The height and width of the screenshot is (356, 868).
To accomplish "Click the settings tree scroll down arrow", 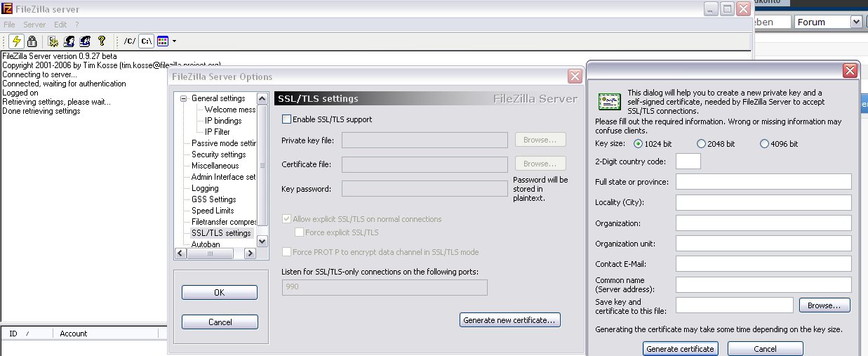I will point(262,242).
